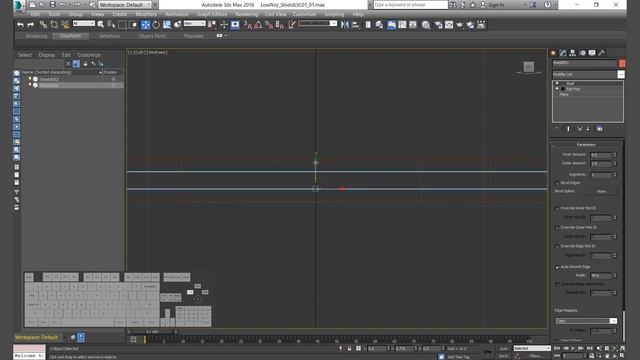The height and width of the screenshot is (360, 640).
Task: Click the Inner Amount spinner arrows
Action: [615, 155]
